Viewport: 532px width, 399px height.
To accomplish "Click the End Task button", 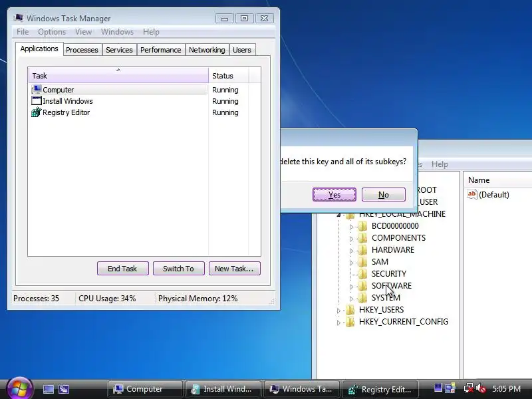I will (122, 269).
